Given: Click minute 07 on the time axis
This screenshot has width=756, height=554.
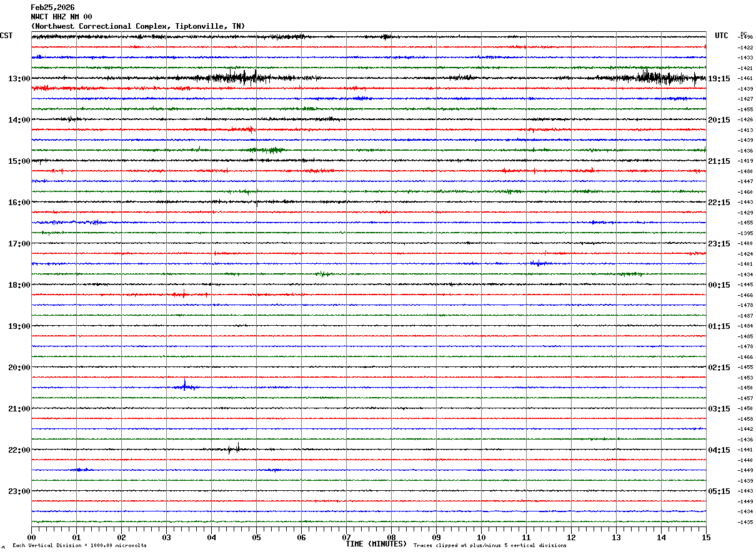Looking at the screenshot, I should point(346,537).
